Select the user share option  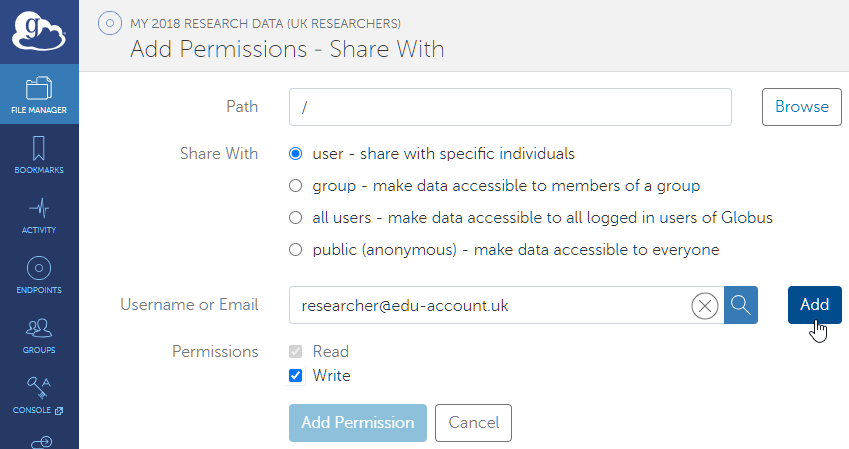(295, 154)
